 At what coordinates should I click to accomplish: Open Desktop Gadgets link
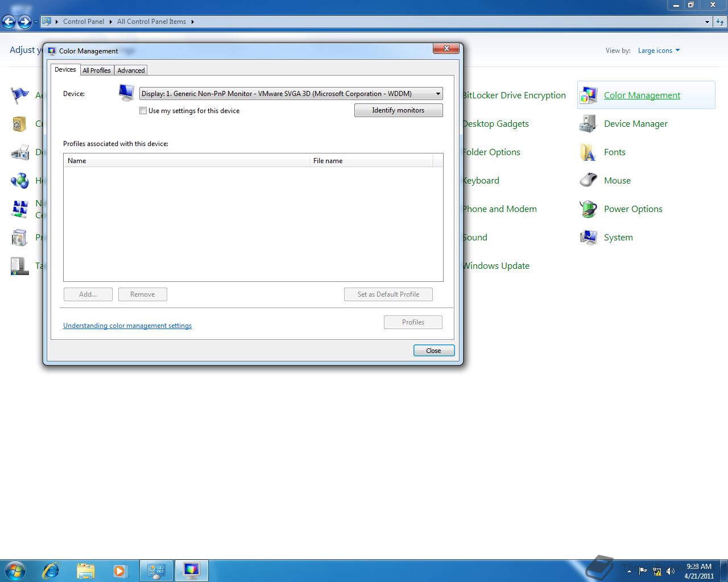point(495,124)
